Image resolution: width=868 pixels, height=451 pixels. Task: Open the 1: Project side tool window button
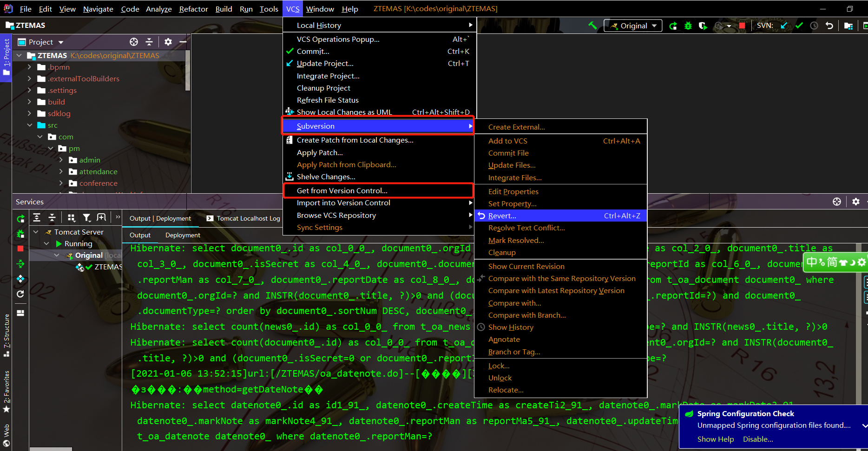(x=6, y=58)
